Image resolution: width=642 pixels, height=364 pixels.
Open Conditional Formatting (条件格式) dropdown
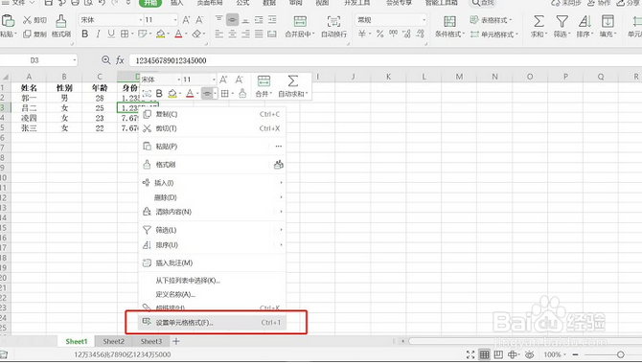pyautogui.click(x=449, y=26)
